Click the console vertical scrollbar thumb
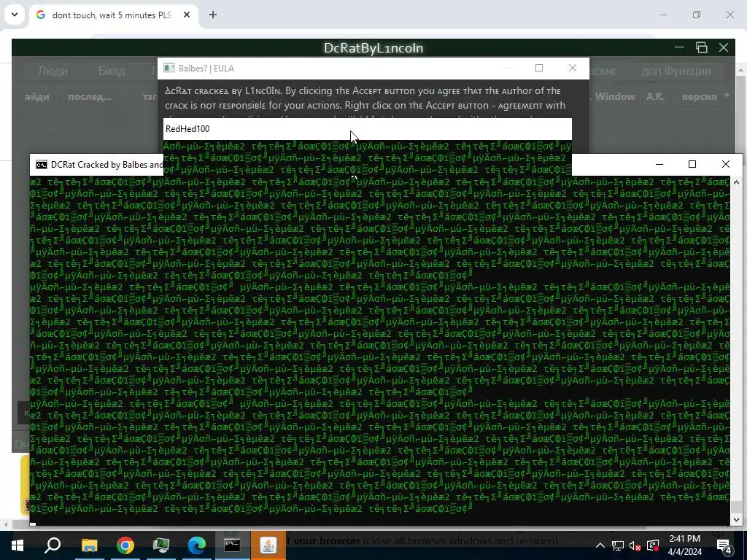Screen dimensions: 747x560 click(737, 507)
